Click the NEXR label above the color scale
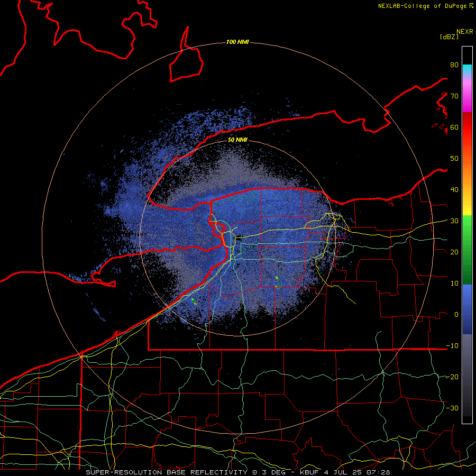The image size is (476, 476). tap(465, 32)
